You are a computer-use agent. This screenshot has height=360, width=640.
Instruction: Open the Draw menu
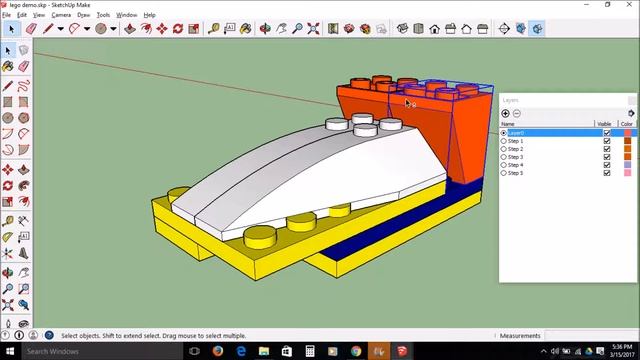[x=84, y=15]
